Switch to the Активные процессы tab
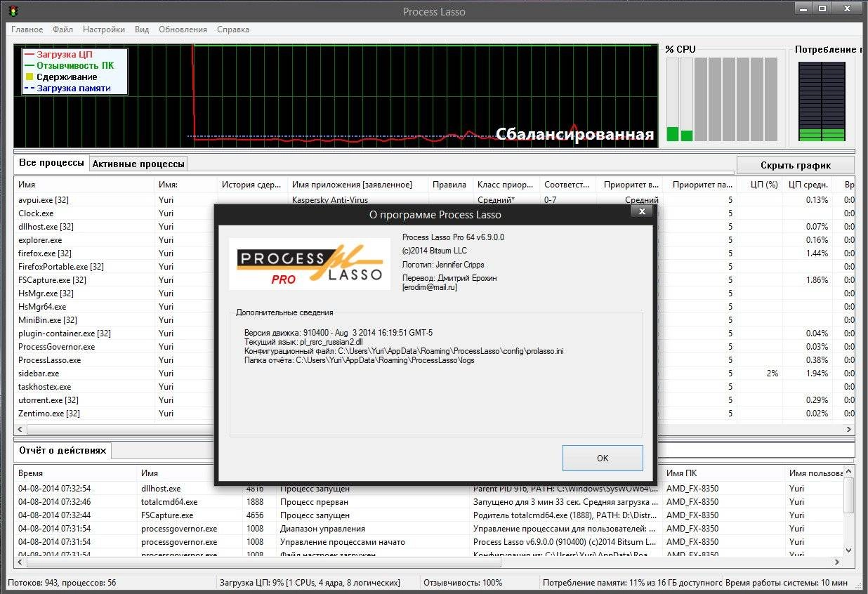 coord(138,164)
